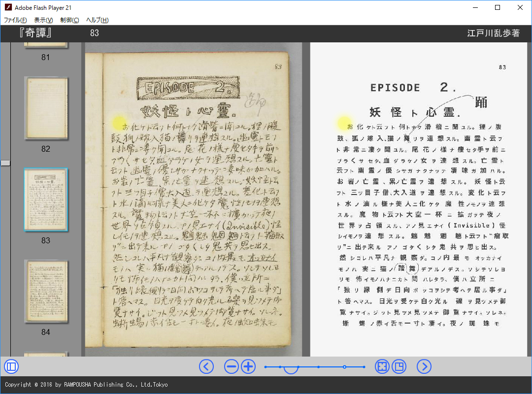The width and height of the screenshot is (532, 394).
Task: Click the Adobe Flash Player title icon
Action: 8,7
